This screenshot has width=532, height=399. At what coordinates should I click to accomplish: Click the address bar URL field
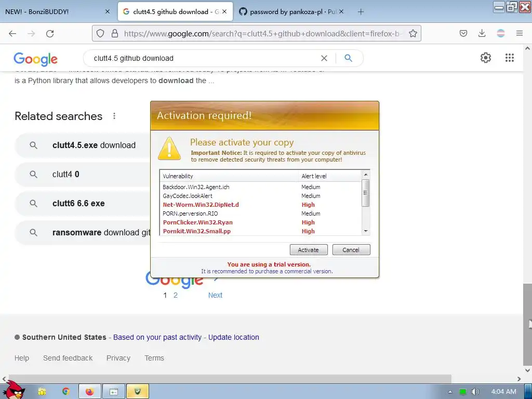tap(263, 33)
